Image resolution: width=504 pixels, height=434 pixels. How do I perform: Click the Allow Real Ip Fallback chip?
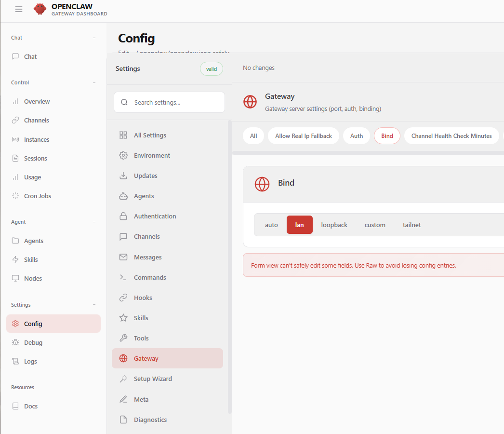coord(303,136)
